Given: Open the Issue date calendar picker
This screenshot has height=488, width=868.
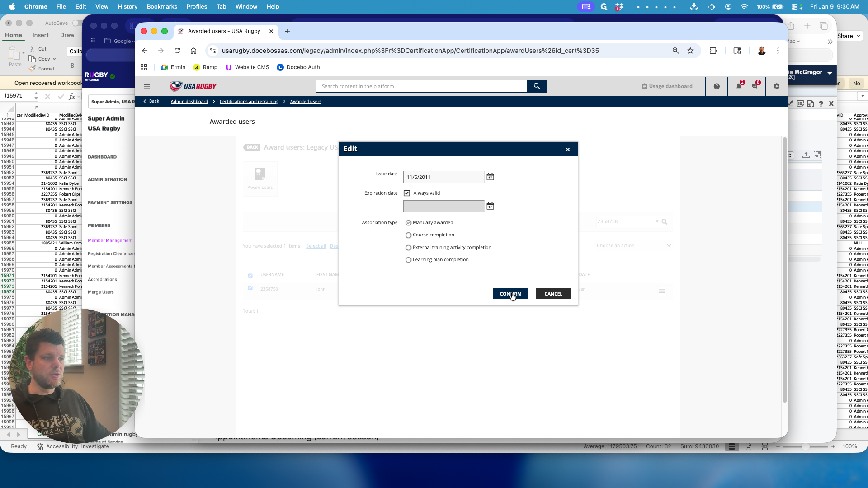Looking at the screenshot, I should (490, 177).
